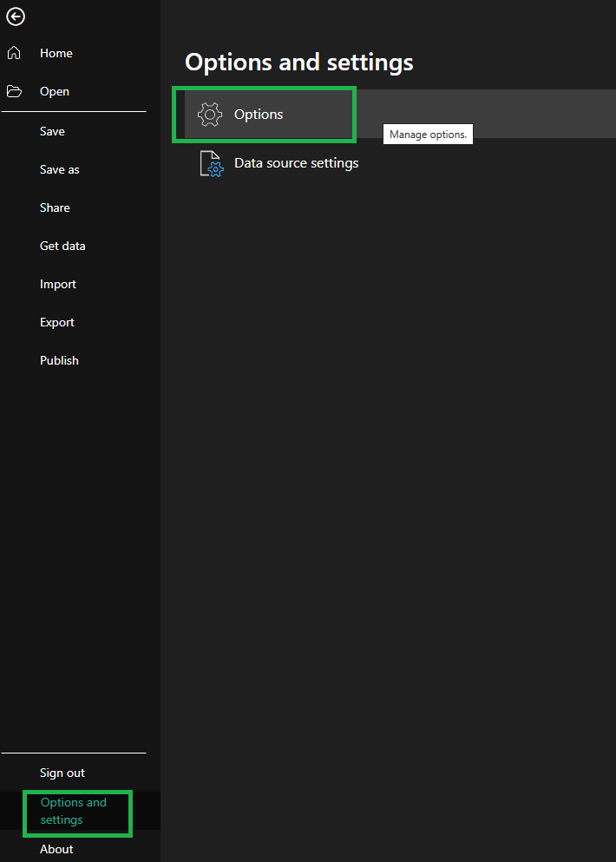Click the Open folder icon
616x862 pixels.
point(14,91)
